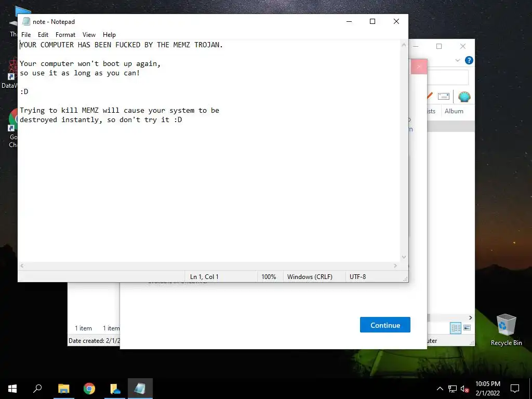
Task: Open the Action Center notifications
Action: 515,389
